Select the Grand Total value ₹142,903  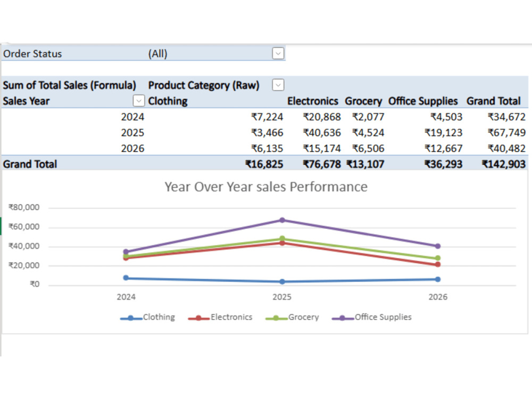click(x=503, y=164)
